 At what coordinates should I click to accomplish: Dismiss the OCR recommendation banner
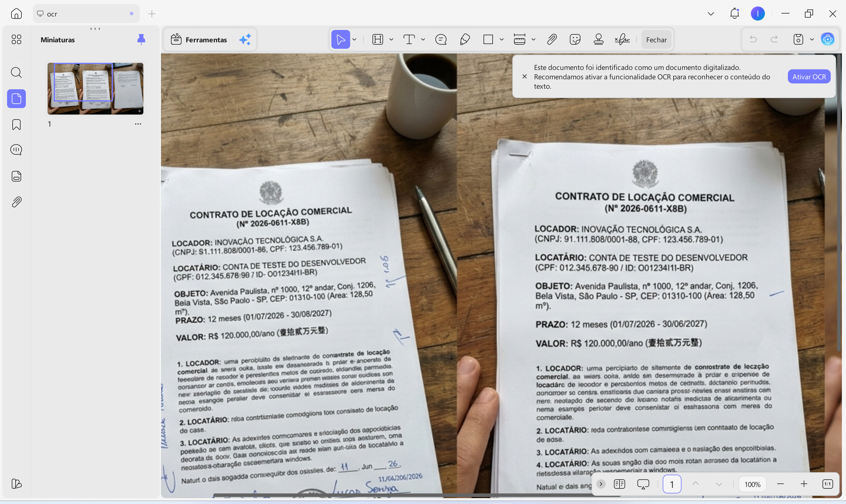tap(525, 76)
